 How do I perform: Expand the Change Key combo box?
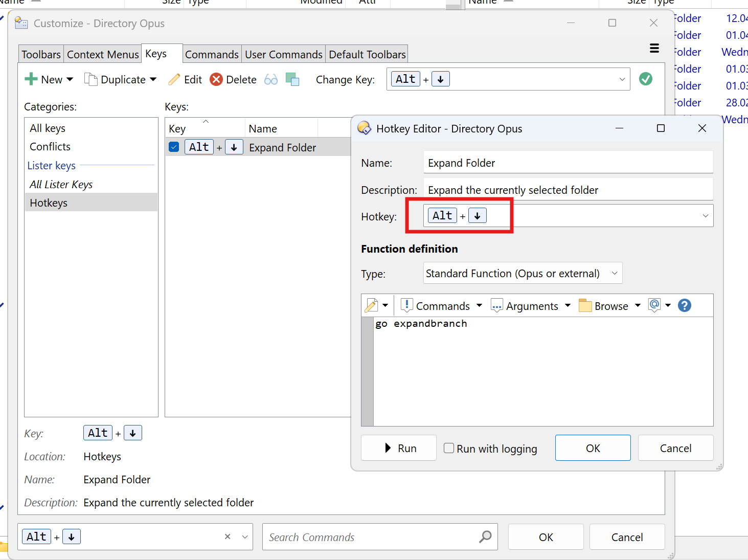click(x=622, y=79)
